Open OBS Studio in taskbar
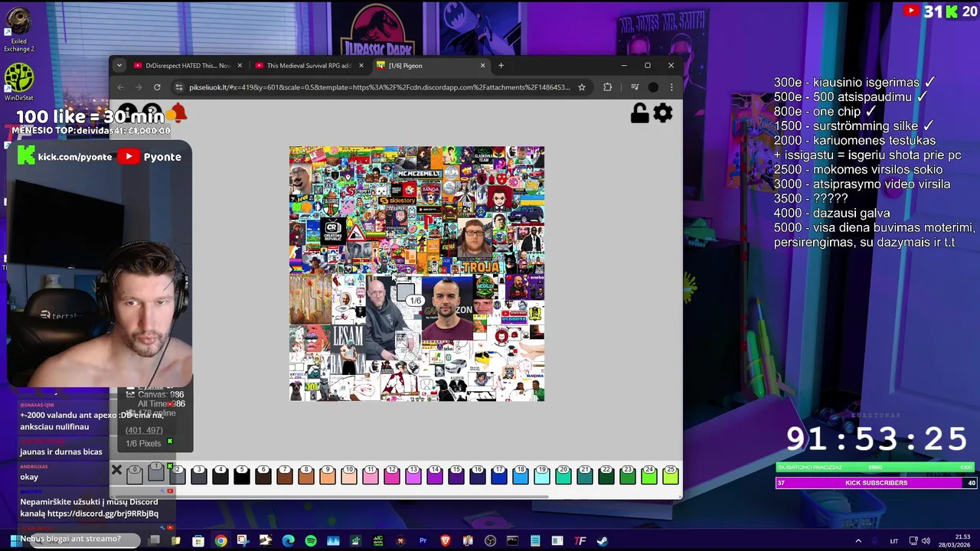Viewport: 980px width, 551px height. coord(490,541)
